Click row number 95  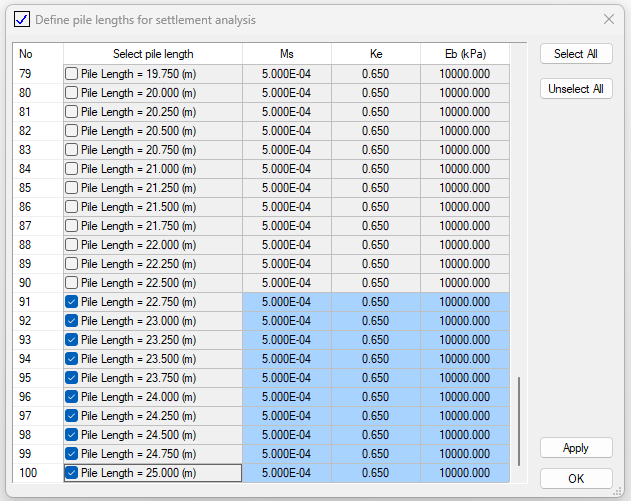coord(38,377)
